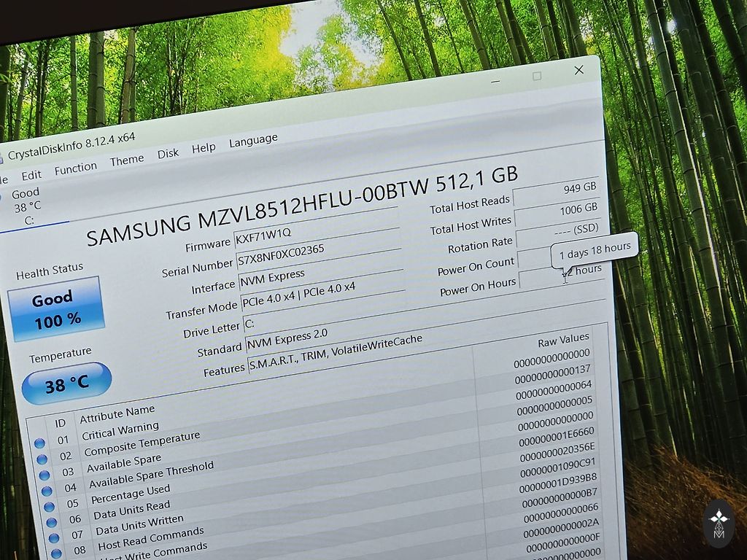The height and width of the screenshot is (560, 747).
Task: Open the Language menu
Action: [253, 141]
